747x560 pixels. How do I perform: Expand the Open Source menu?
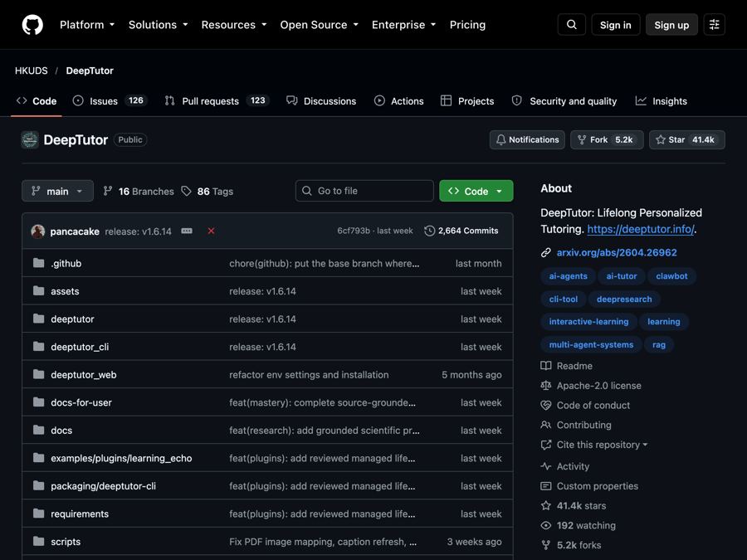click(320, 25)
